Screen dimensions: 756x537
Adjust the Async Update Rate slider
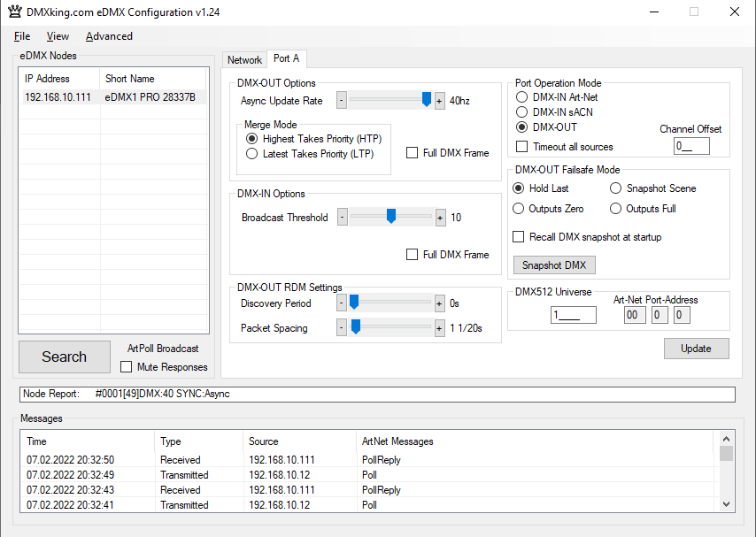426,100
